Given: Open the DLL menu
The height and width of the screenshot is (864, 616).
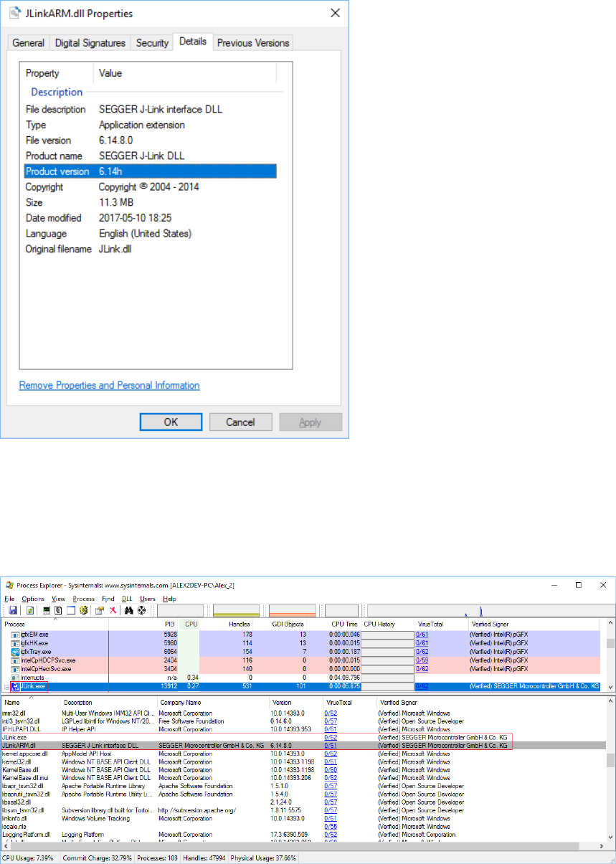Looking at the screenshot, I should [x=127, y=598].
